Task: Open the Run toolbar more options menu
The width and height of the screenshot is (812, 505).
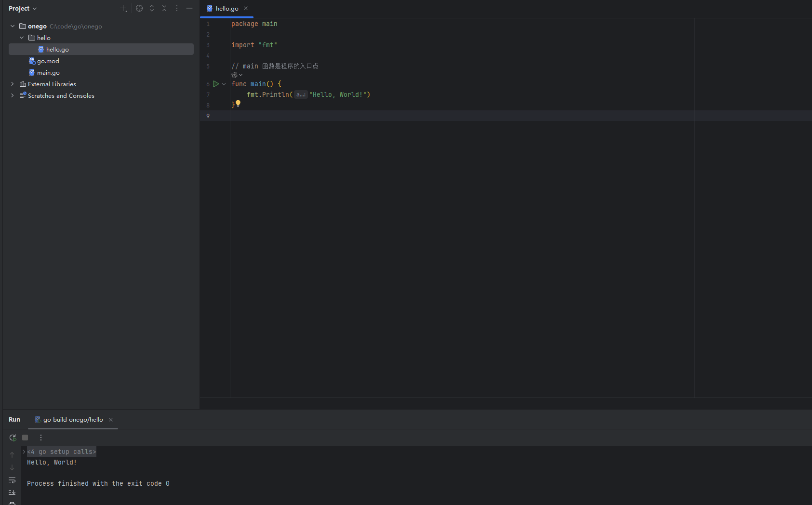Action: 41,438
